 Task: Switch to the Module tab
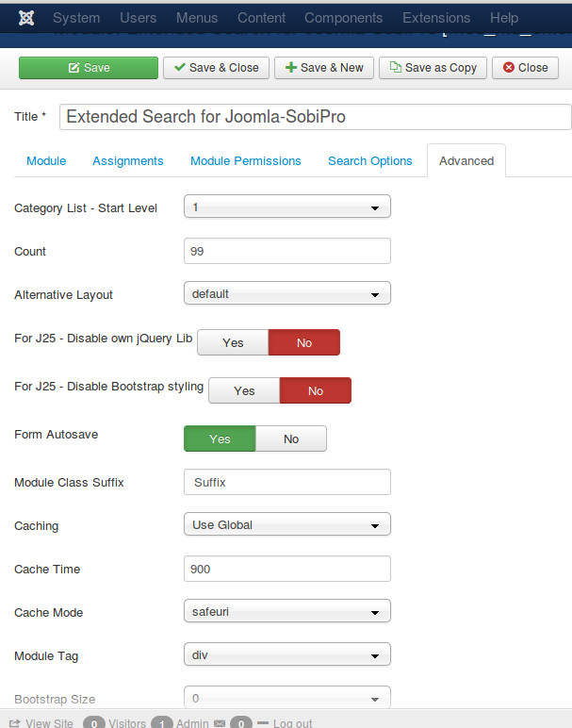(x=46, y=160)
